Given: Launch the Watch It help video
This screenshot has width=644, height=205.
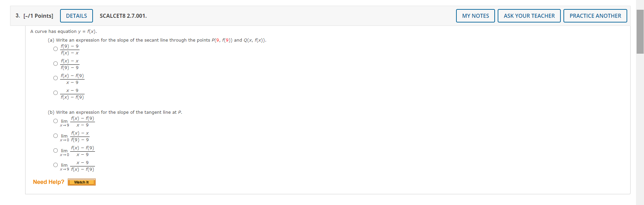Looking at the screenshot, I should 82,182.
